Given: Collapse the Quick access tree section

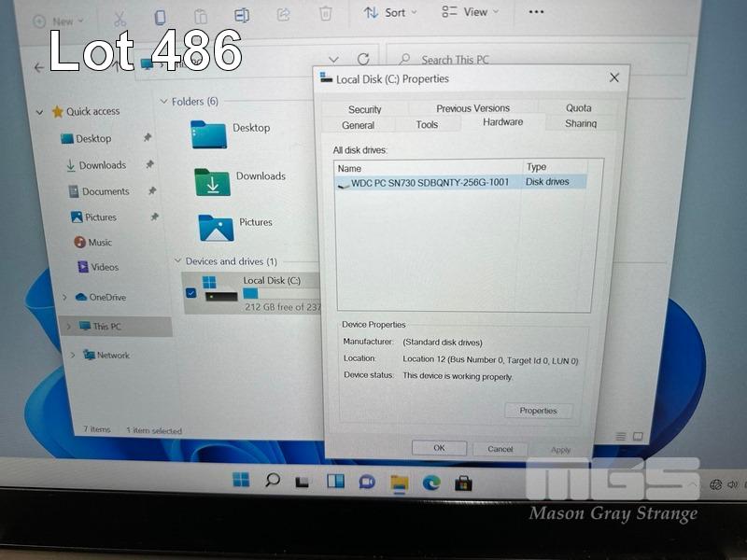Looking at the screenshot, I should [x=39, y=112].
